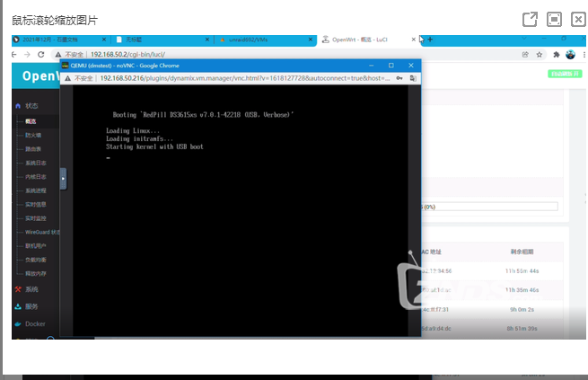Viewport: 588px width, 380px height.
Task: Open image in new window icon
Action: click(x=530, y=20)
